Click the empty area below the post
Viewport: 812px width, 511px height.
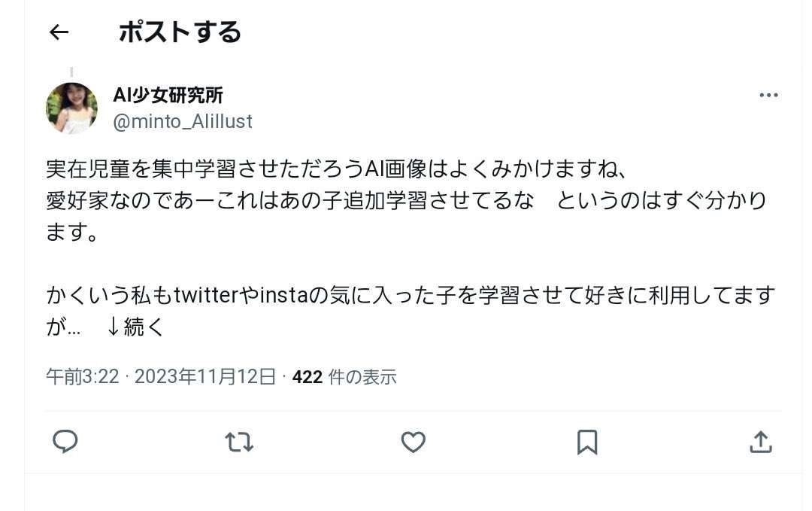pos(414,492)
